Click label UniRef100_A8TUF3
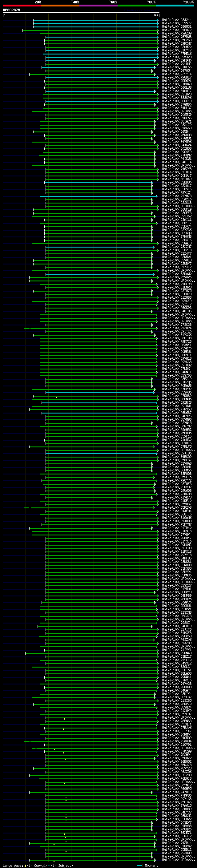 tap(177, 484)
